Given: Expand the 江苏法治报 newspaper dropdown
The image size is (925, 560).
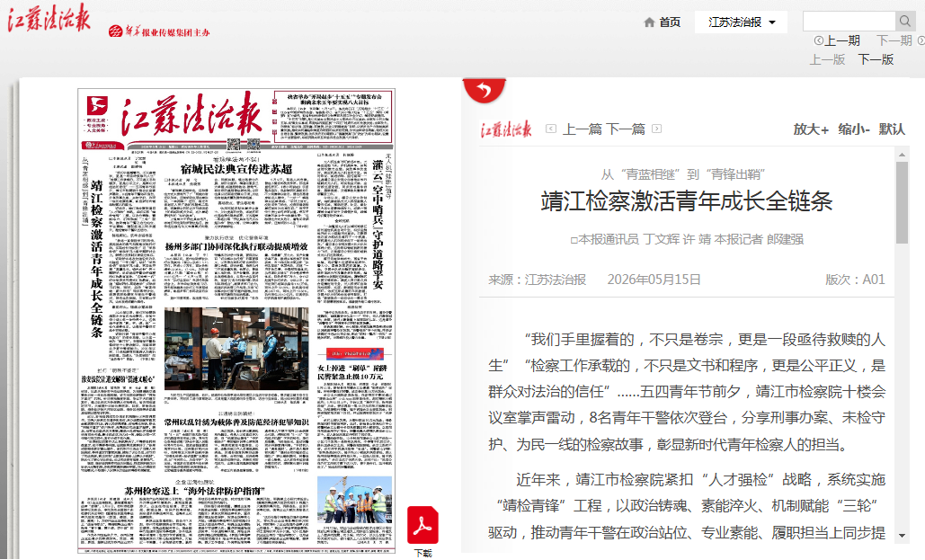Looking at the screenshot, I should (741, 22).
